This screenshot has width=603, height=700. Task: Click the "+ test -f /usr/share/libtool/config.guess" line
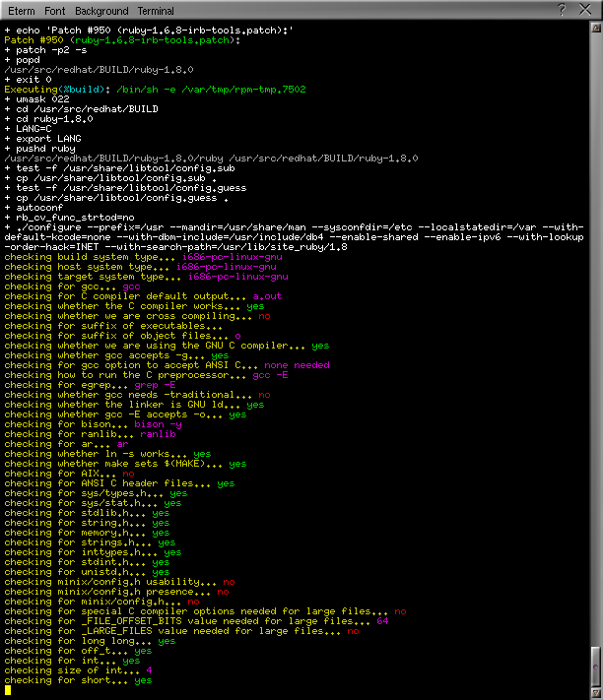click(x=125, y=187)
